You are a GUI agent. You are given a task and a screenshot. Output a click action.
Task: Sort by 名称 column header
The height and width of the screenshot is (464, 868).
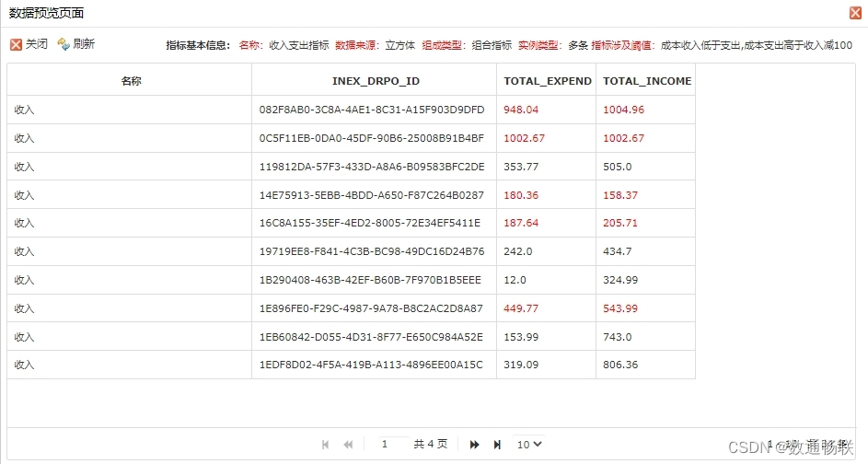click(x=130, y=81)
